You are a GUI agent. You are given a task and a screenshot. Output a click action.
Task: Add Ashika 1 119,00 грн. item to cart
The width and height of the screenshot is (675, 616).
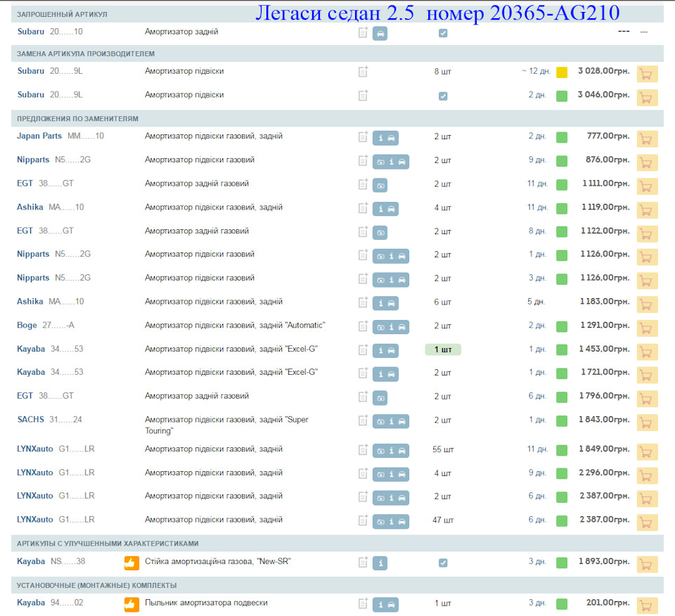pos(647,210)
